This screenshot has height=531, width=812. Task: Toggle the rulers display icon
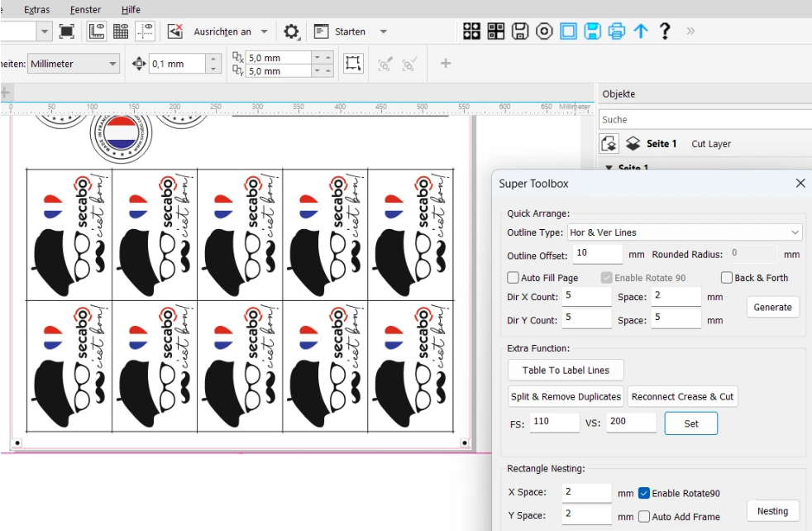click(x=96, y=31)
